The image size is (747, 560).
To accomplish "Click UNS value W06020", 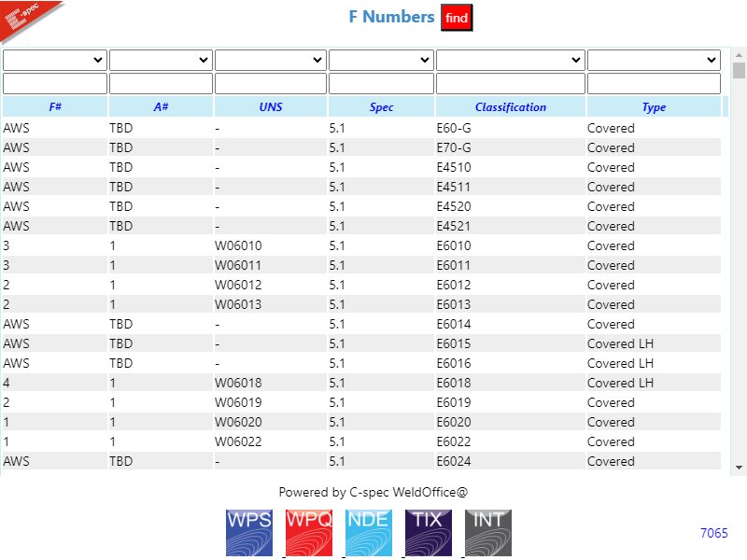I will (238, 422).
